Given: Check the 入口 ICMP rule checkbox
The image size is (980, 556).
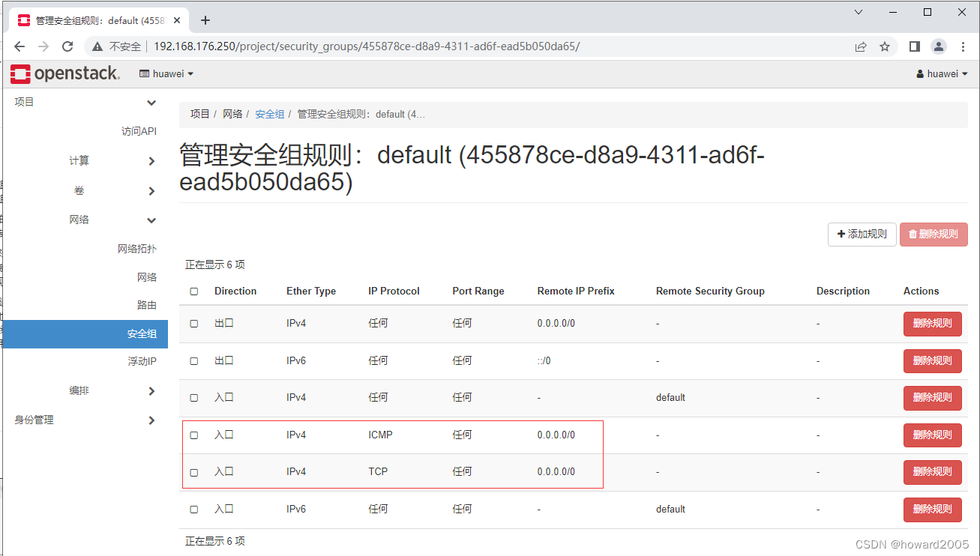Looking at the screenshot, I should click(194, 435).
